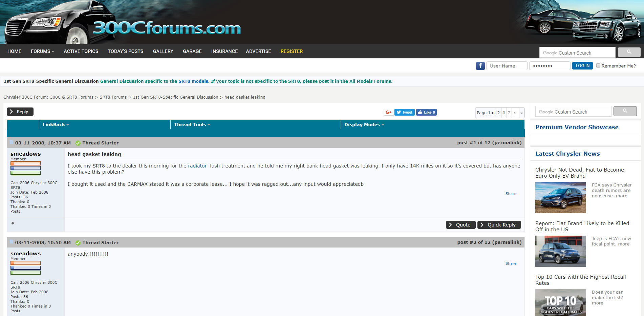Focus the sidebar Google Custom Search field
The image size is (644, 316).
tap(573, 111)
